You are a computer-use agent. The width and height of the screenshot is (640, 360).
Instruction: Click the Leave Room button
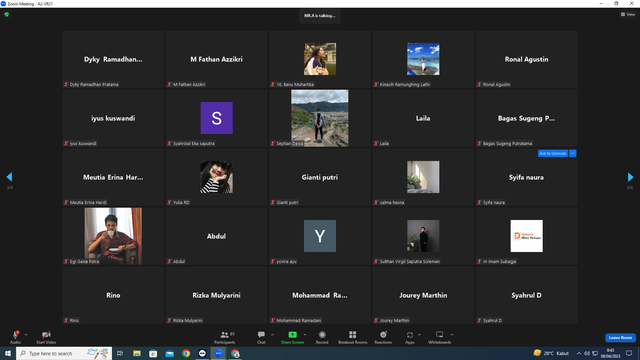[620, 338]
